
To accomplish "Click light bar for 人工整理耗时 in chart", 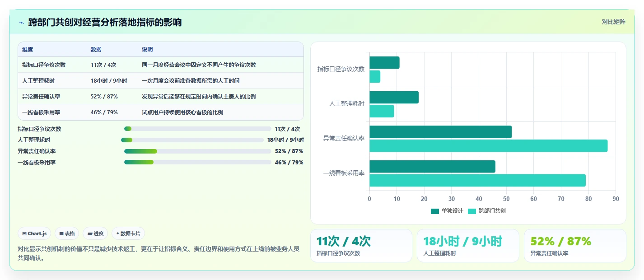I will [382, 111].
